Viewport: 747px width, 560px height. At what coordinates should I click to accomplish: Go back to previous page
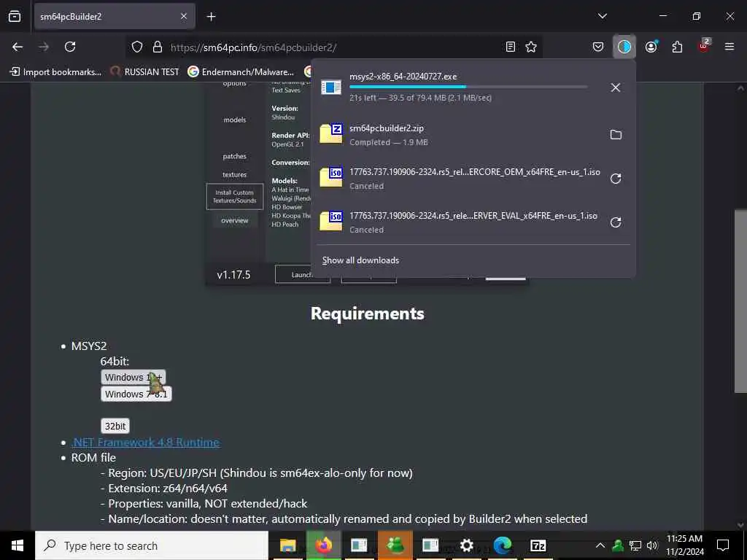pos(18,47)
